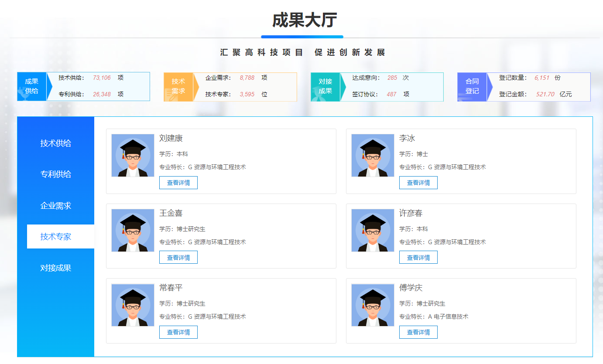This screenshot has width=603, height=364.
Task: Select 王金喜's avatar image
Action: pos(133,230)
